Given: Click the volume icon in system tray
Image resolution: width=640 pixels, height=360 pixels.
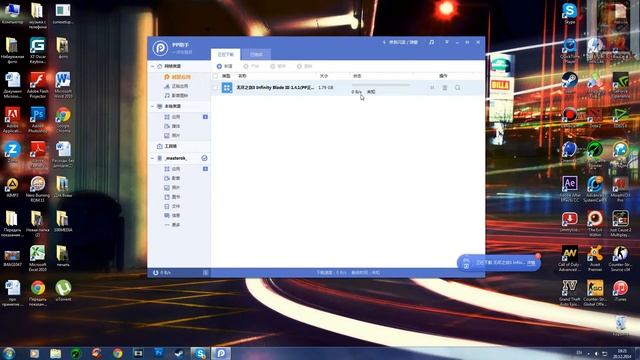Looking at the screenshot, I should click(x=596, y=353).
